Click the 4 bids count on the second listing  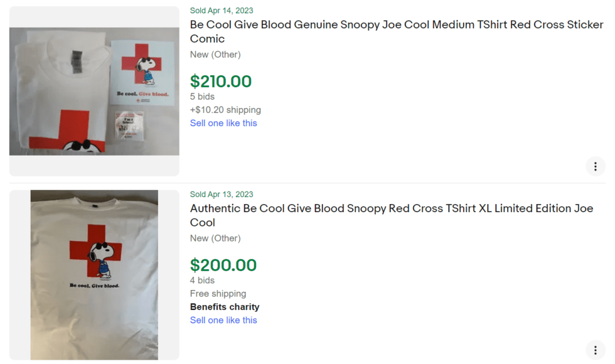pos(202,280)
